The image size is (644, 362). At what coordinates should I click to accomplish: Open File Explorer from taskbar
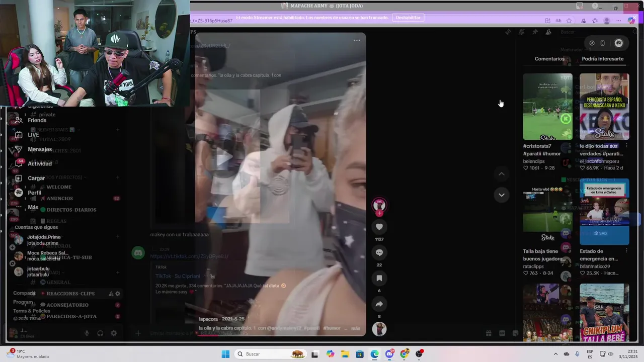(x=345, y=354)
